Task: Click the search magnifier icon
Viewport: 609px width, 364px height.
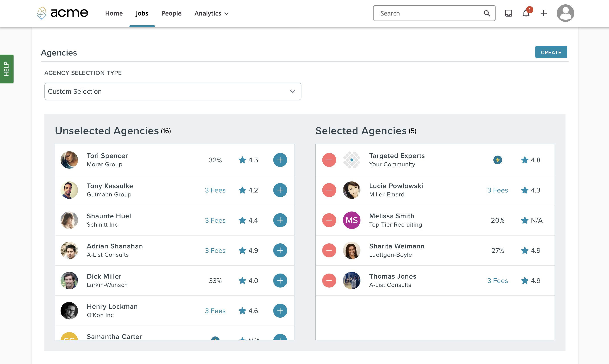Action: 487,13
